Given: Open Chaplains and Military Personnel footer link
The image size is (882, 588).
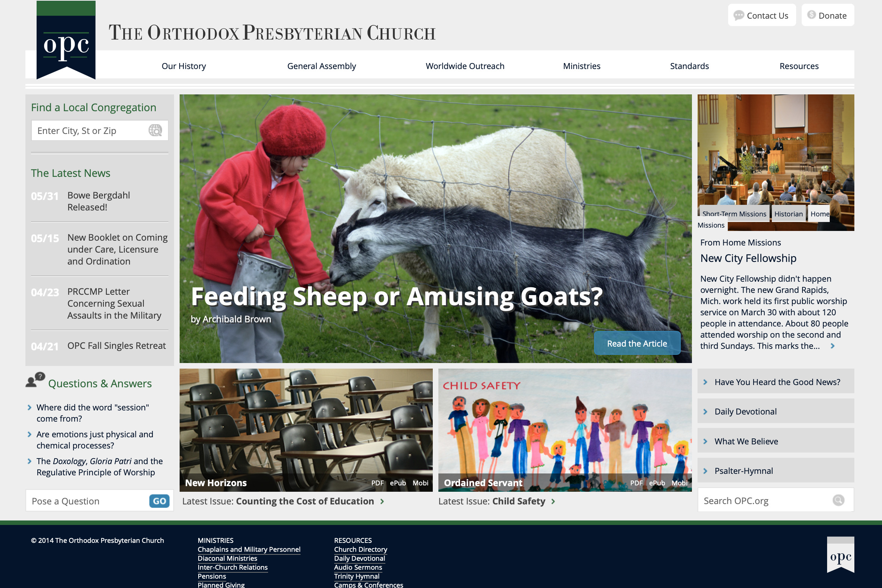Looking at the screenshot, I should (x=249, y=549).
